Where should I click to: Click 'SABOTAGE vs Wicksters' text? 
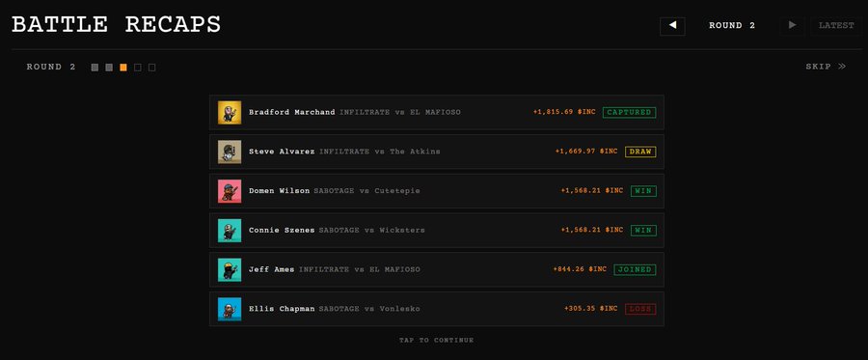coord(372,231)
